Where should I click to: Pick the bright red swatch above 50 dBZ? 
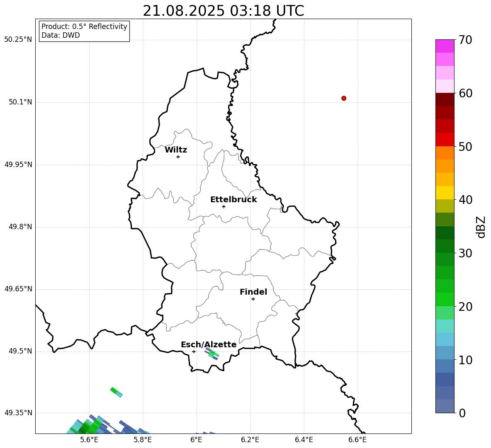pos(445,140)
